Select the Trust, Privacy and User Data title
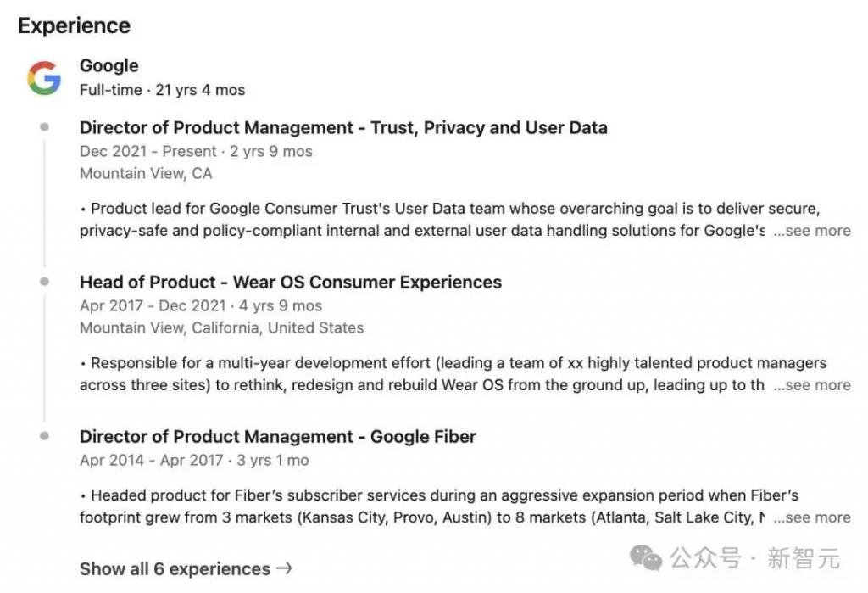 [343, 128]
